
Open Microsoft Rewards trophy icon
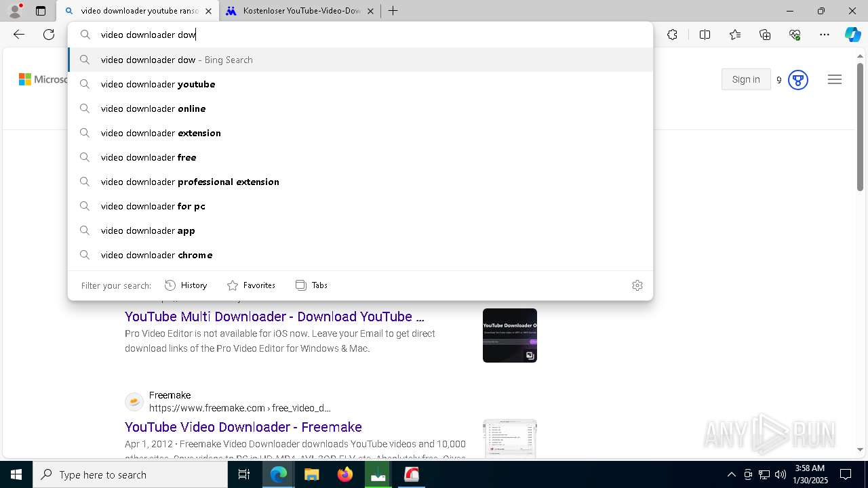(798, 80)
